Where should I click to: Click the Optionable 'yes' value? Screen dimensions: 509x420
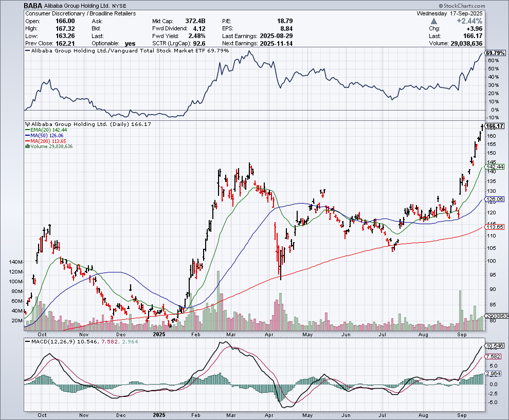(x=130, y=44)
